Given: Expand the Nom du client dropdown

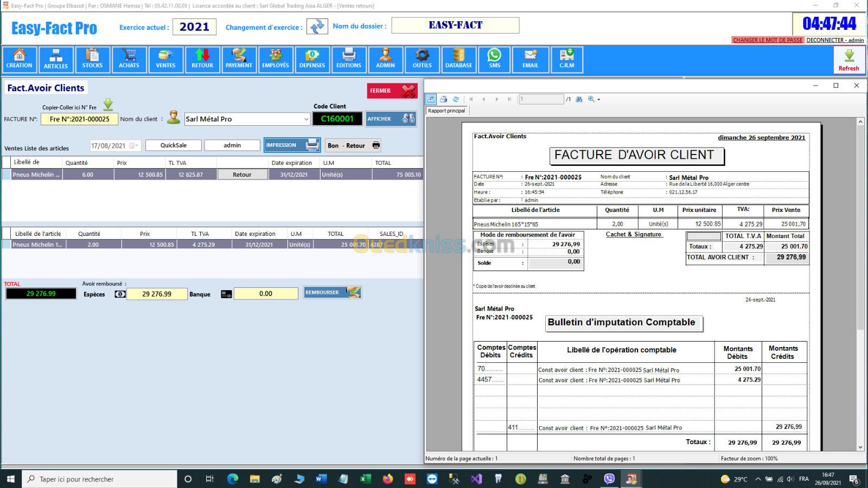Looking at the screenshot, I should click(x=305, y=119).
